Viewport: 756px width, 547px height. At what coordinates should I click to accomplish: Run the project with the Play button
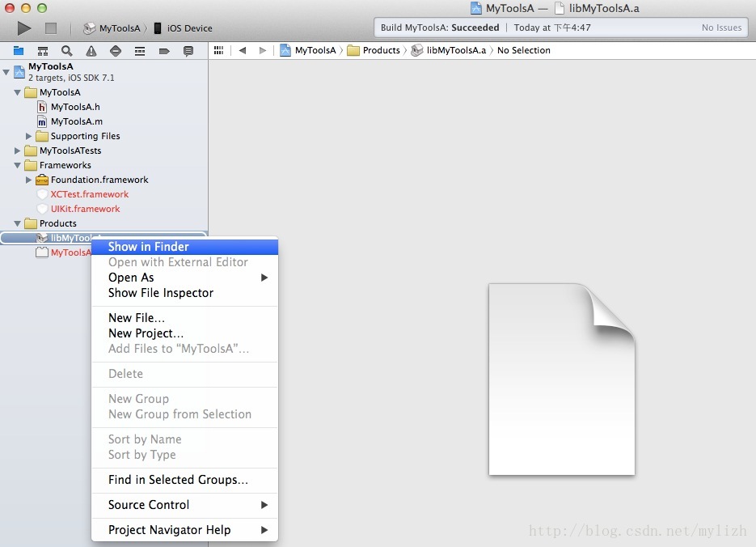click(24, 28)
